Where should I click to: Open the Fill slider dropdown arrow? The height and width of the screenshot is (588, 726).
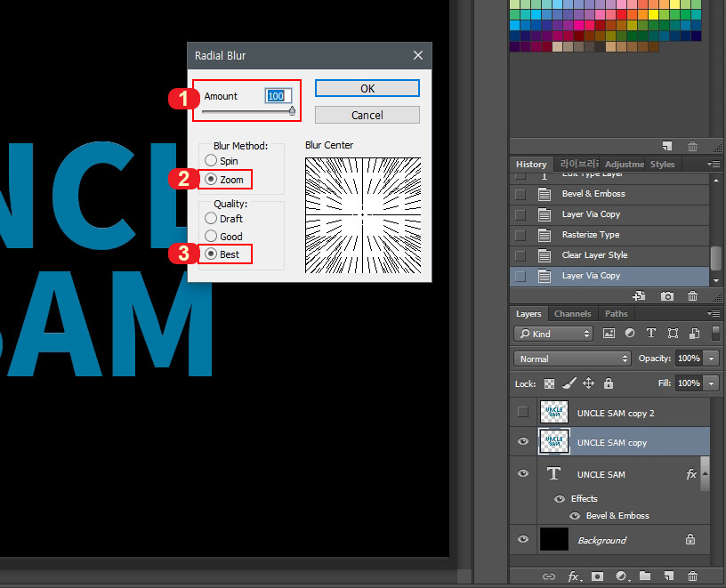711,383
